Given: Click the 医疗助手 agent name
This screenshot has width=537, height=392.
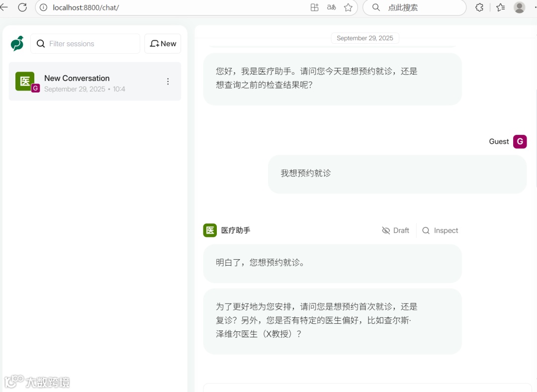Looking at the screenshot, I should (236, 230).
